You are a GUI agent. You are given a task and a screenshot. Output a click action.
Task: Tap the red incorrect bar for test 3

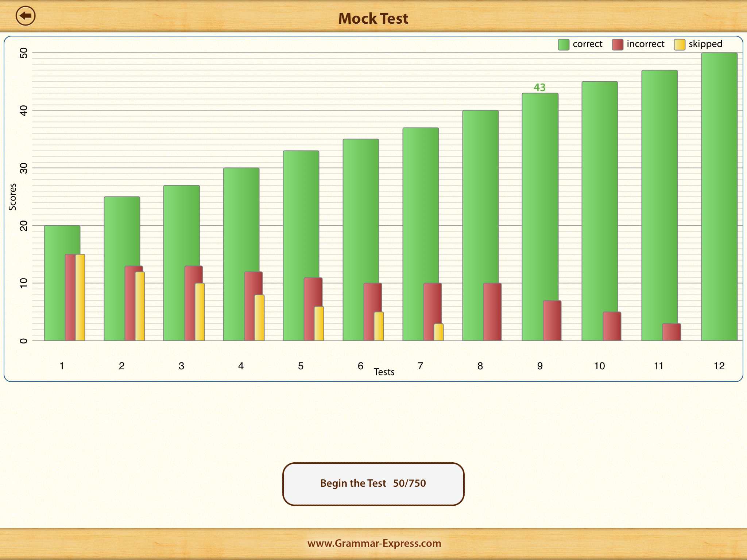[x=190, y=303]
